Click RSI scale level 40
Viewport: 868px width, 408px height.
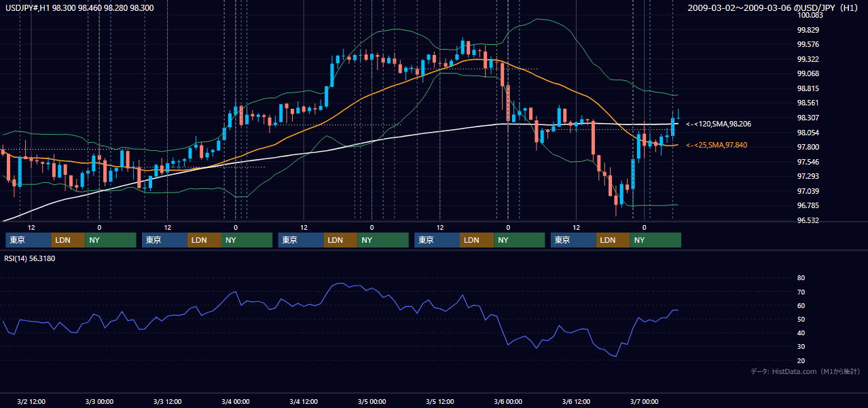(801, 333)
